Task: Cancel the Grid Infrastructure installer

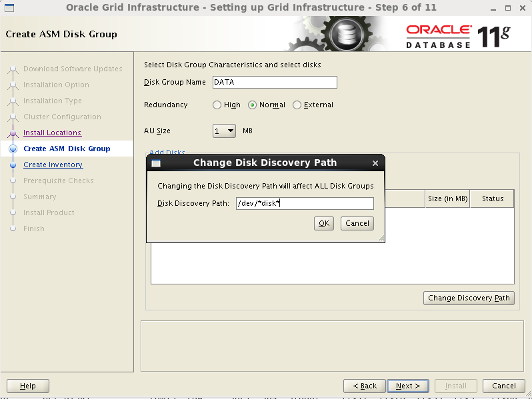Action: pos(503,386)
